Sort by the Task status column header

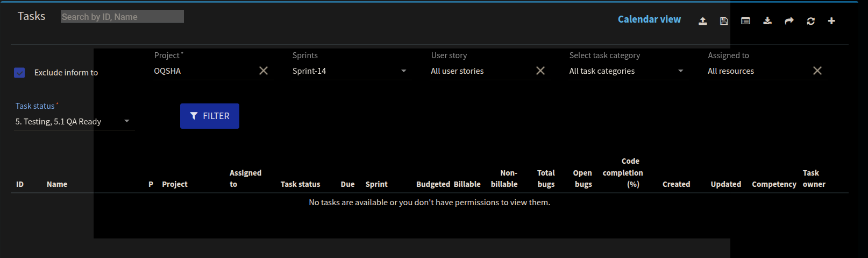tap(300, 184)
